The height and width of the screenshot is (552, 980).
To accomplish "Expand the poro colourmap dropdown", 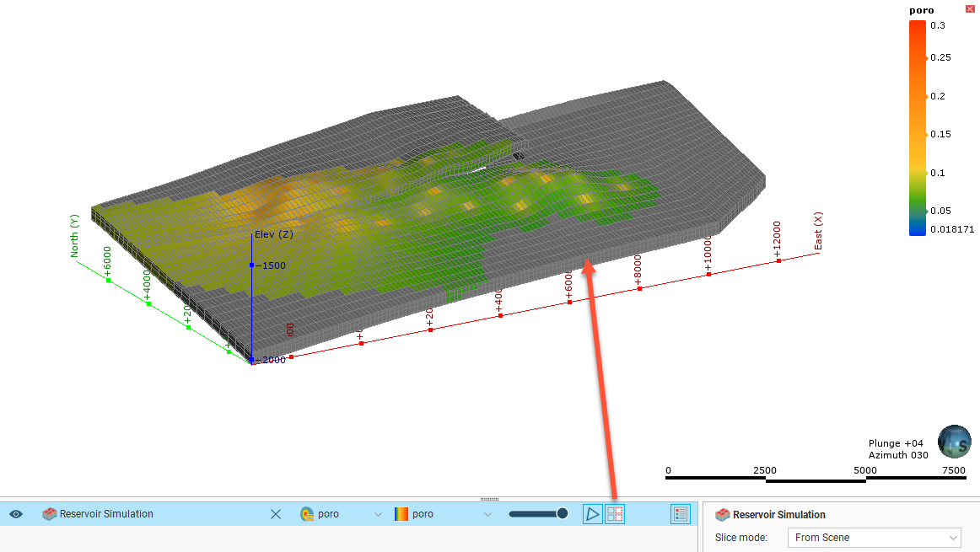I will coord(487,514).
